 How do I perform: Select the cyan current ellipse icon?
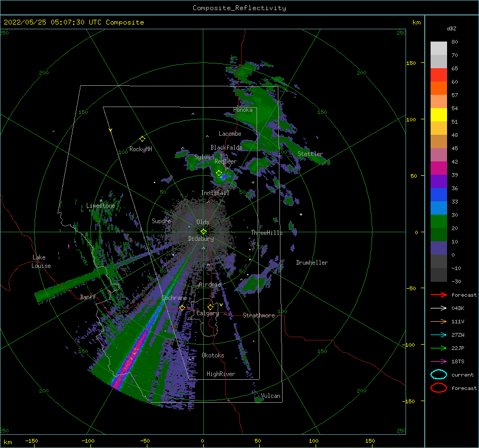coord(439,374)
